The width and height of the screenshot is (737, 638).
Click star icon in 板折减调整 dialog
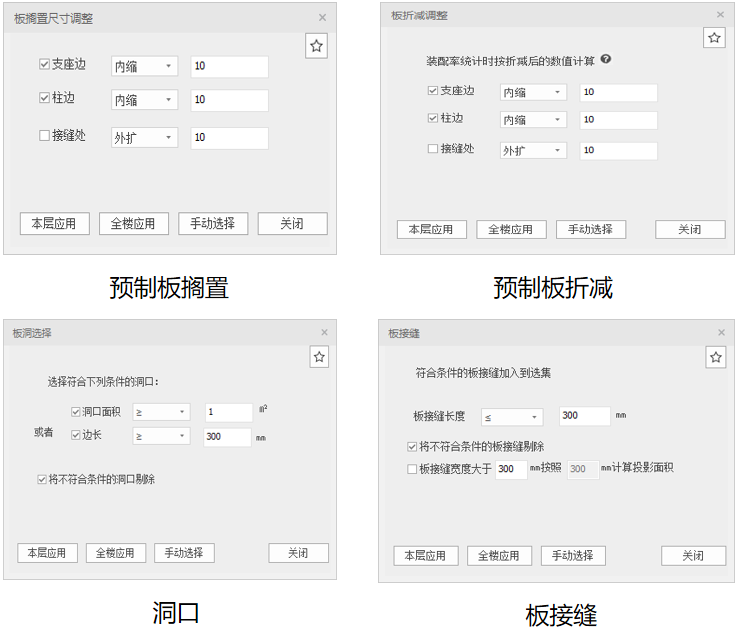click(714, 38)
